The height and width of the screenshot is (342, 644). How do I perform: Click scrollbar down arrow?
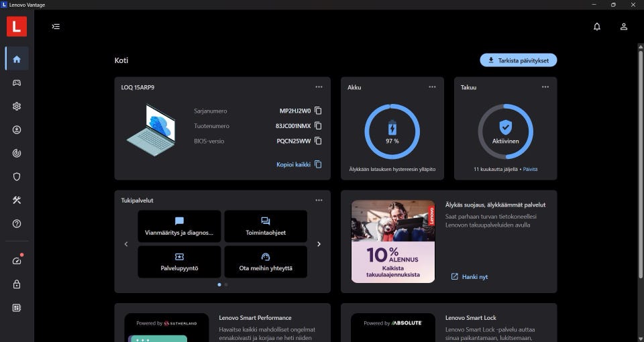(640, 339)
